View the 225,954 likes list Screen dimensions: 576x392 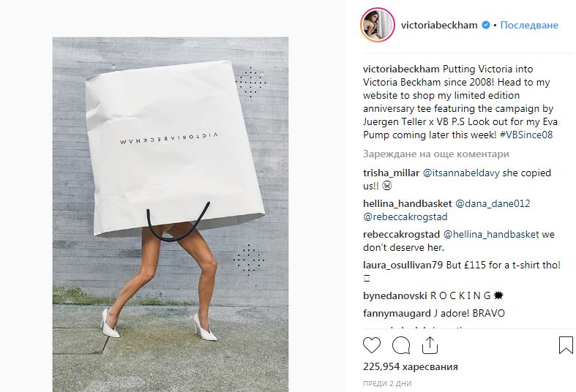[x=411, y=366]
